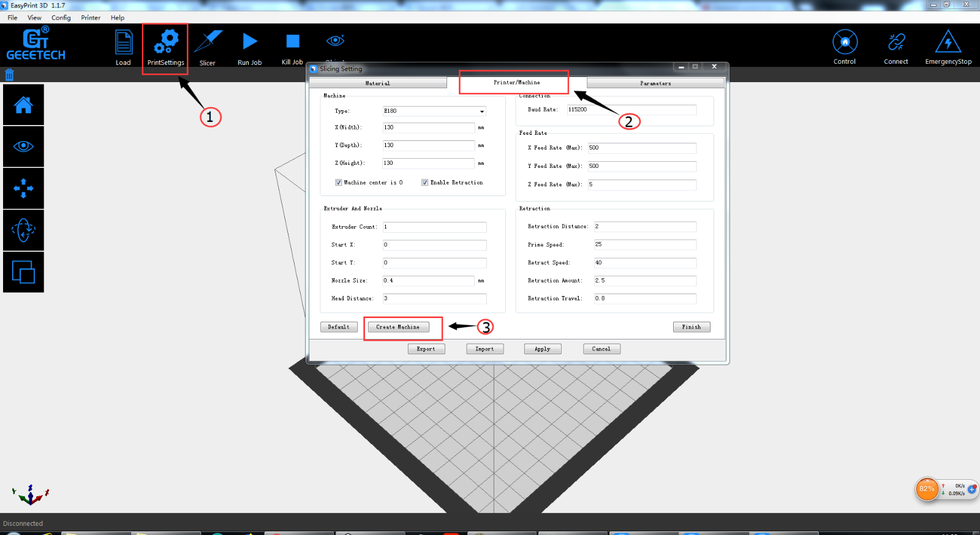This screenshot has height=535, width=980.
Task: Open the Config menu
Action: click(61, 18)
